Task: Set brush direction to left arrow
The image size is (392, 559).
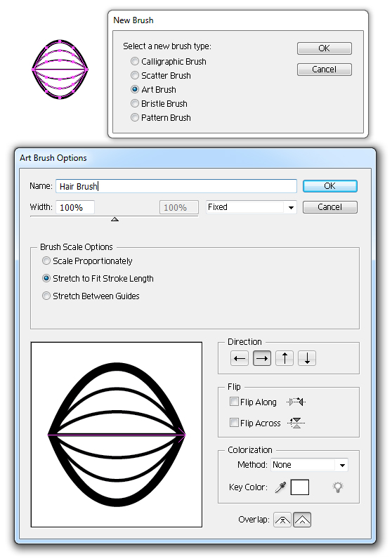Action: click(x=240, y=358)
